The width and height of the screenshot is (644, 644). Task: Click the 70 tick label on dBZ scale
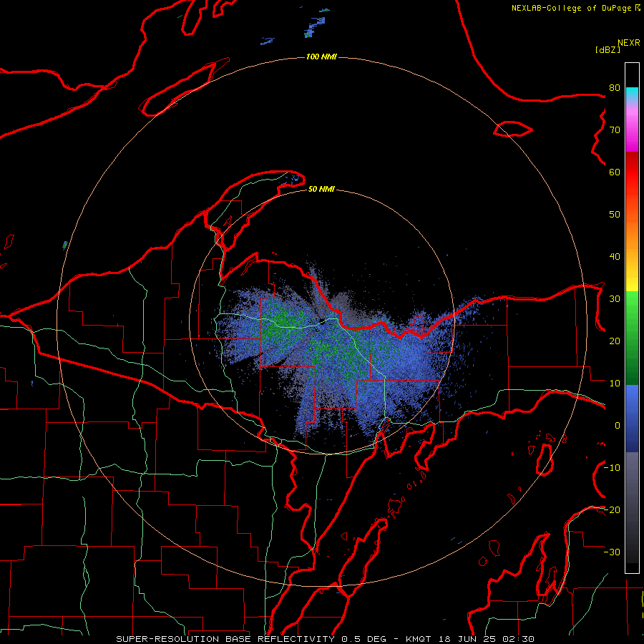tap(615, 130)
